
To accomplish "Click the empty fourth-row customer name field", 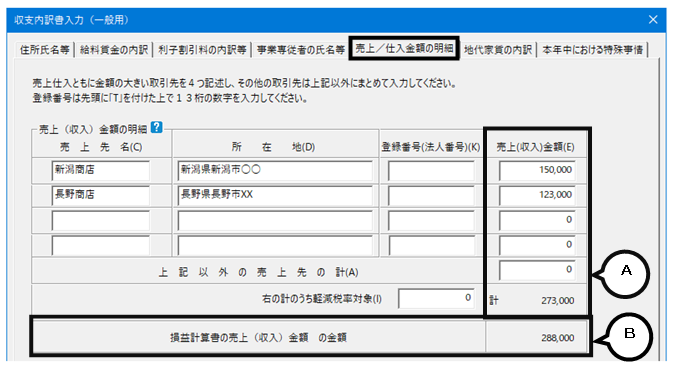I will pyautogui.click(x=101, y=245).
